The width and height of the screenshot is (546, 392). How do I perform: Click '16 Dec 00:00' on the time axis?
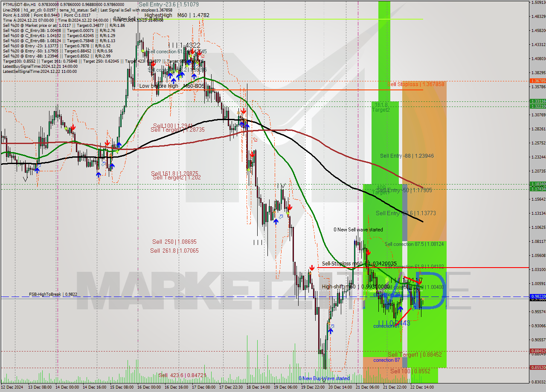[150, 387]
